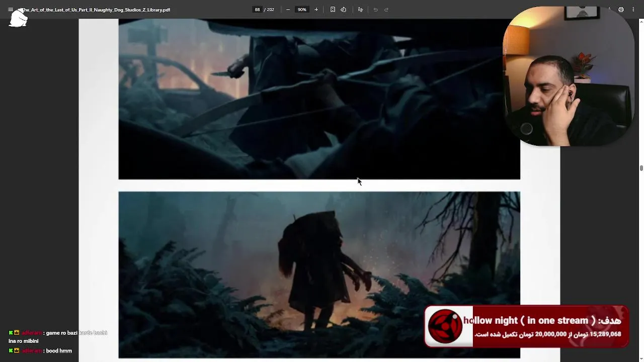Click the fit to page icon

coord(333,10)
